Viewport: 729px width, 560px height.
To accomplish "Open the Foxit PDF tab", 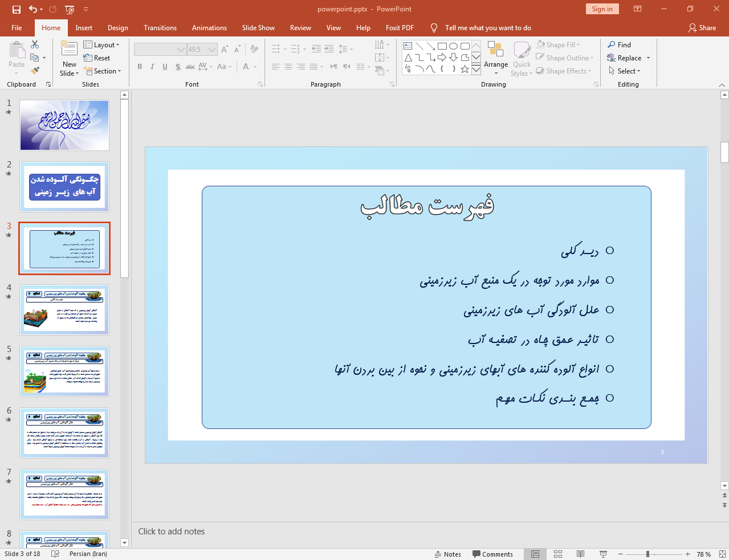I will pos(400,27).
